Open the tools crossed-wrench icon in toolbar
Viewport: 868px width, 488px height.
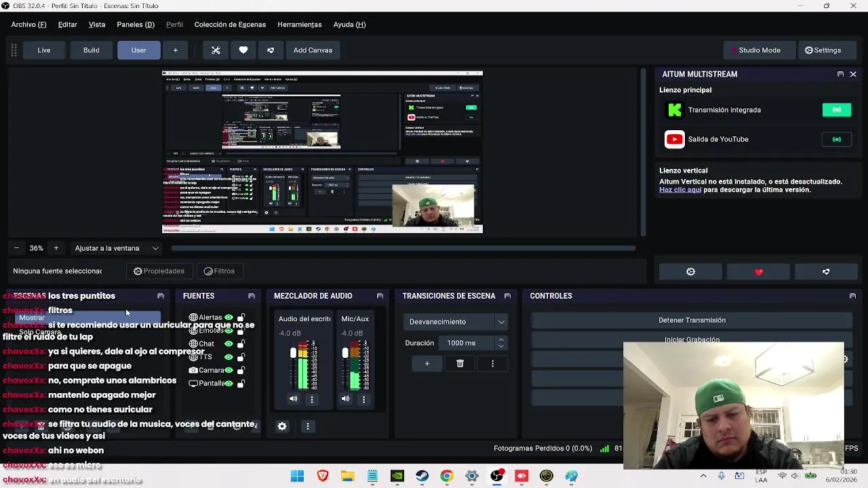(216, 50)
